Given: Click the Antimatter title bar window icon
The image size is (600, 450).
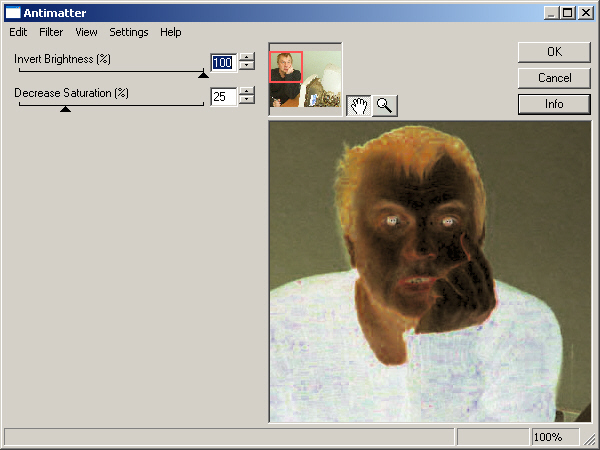Looking at the screenshot, I should coord(13,13).
